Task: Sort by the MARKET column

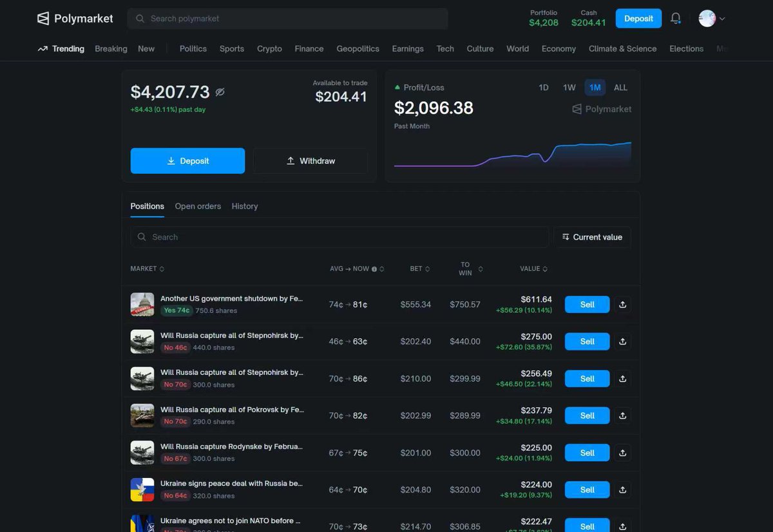Action: click(x=147, y=269)
